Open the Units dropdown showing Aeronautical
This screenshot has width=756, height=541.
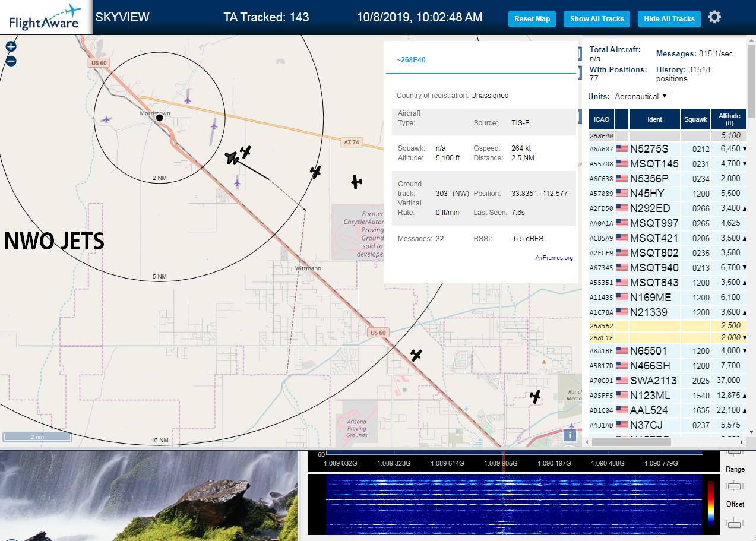(641, 96)
